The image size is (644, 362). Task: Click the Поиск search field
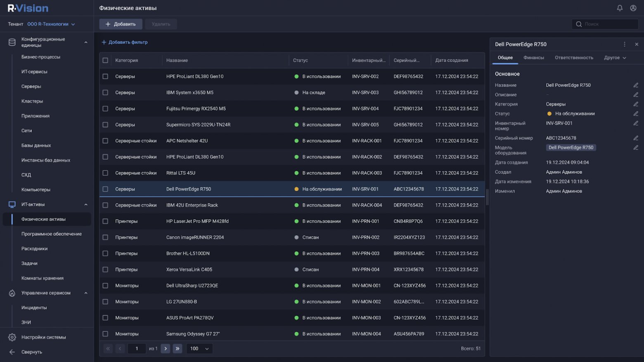(x=605, y=24)
